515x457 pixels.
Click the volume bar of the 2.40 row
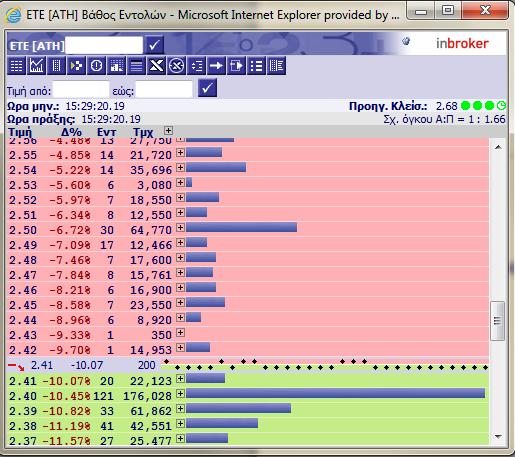click(x=335, y=393)
